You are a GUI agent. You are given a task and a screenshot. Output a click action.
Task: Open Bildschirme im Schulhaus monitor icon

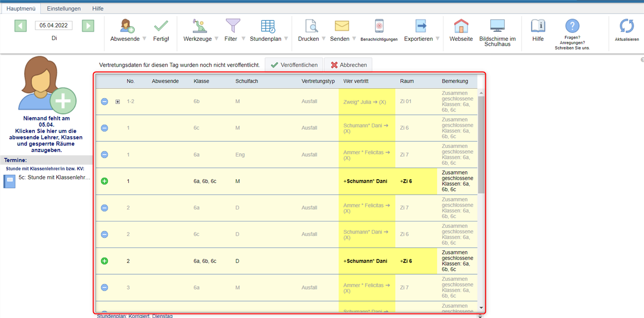click(x=497, y=26)
